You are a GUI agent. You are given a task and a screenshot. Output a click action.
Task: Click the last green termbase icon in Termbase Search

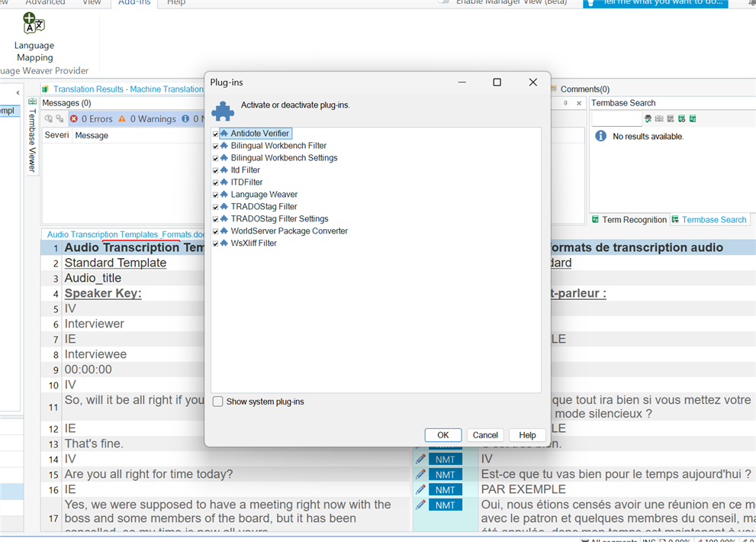pyautogui.click(x=693, y=119)
